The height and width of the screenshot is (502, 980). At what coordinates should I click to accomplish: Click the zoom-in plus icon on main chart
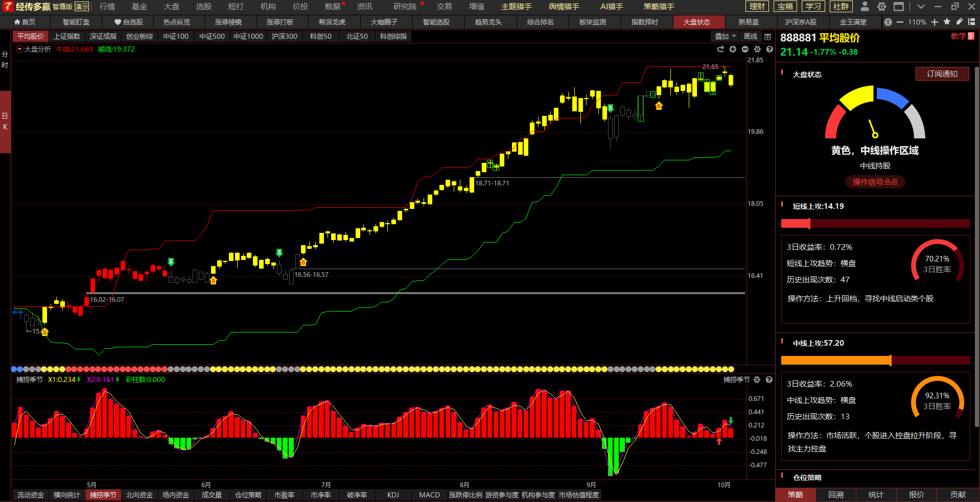[733, 49]
